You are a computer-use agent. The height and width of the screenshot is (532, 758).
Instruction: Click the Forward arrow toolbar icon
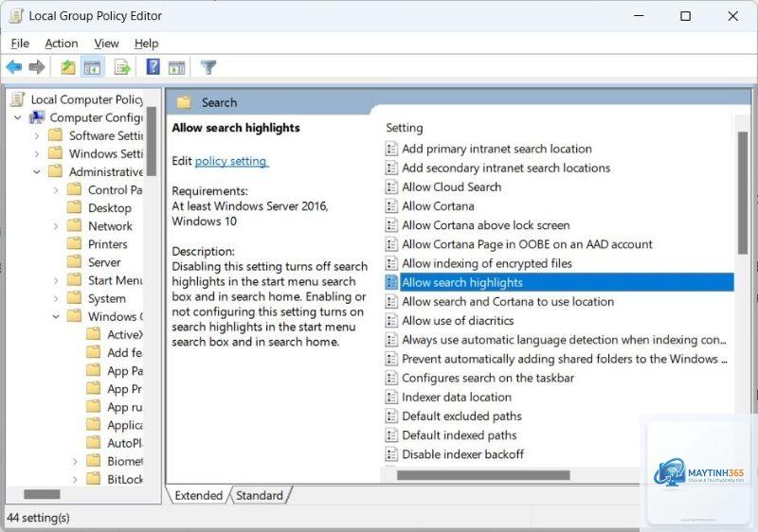pyautogui.click(x=37, y=67)
